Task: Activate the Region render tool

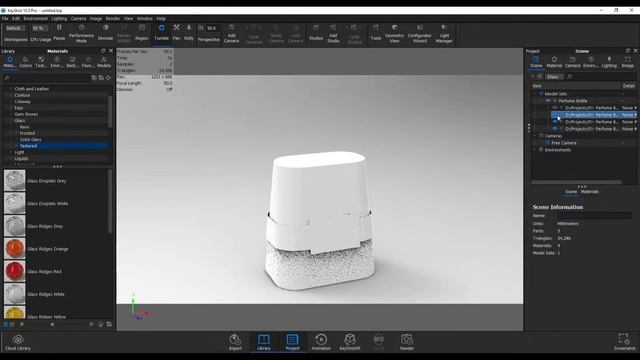Action: coord(142,32)
